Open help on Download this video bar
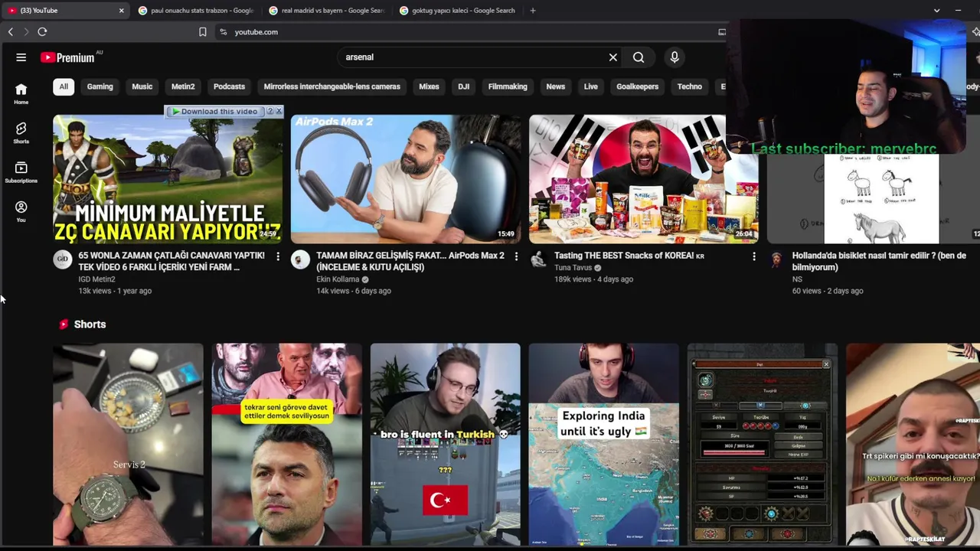980x551 pixels. 269,112
